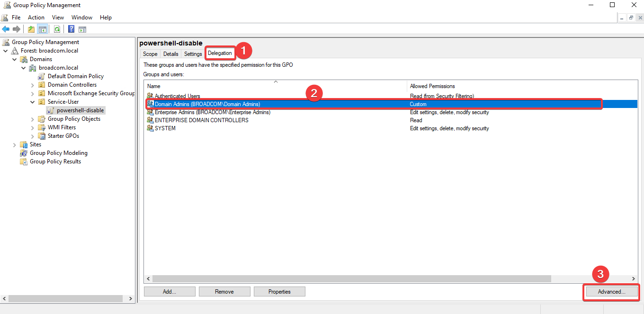The image size is (644, 314).
Task: Expand the Domain Controllers folder
Action: (x=32, y=85)
